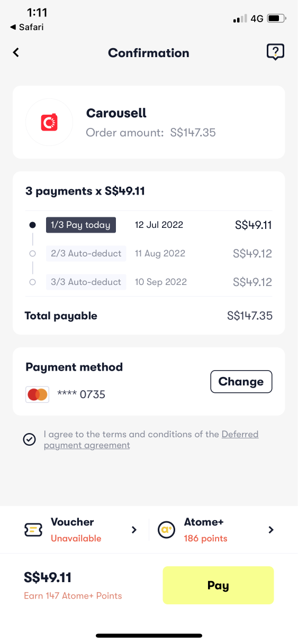This screenshot has width=298, height=644.
Task: Change the payment method
Action: tap(241, 382)
